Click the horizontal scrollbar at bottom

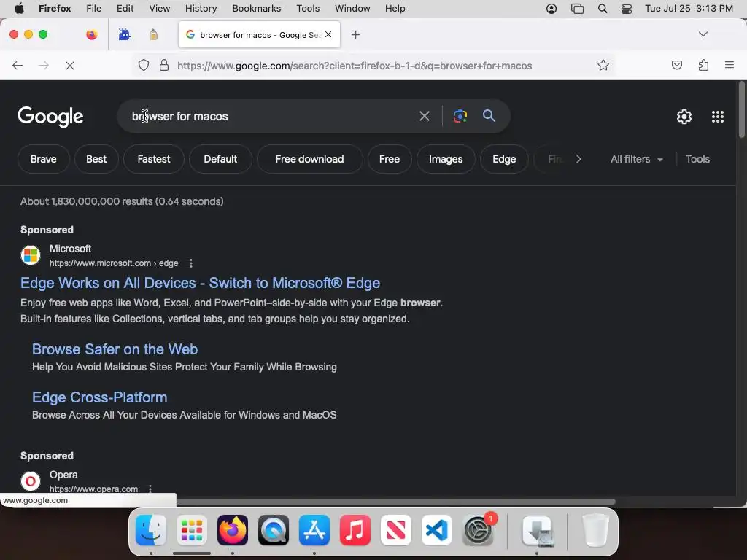click(395, 502)
